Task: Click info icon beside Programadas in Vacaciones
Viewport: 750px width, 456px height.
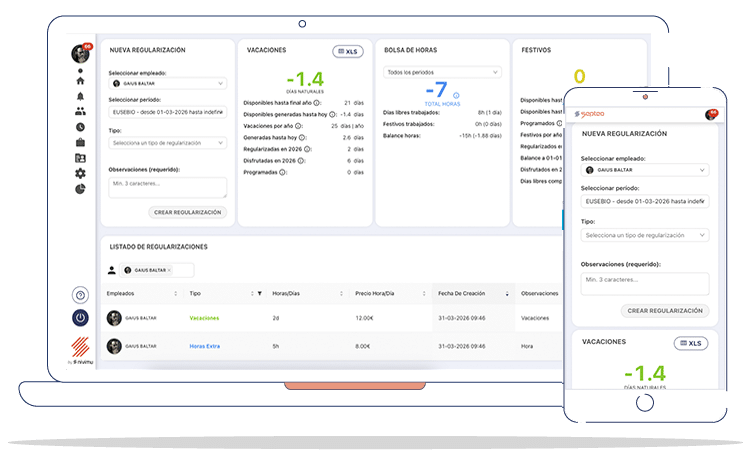Action: [284, 172]
